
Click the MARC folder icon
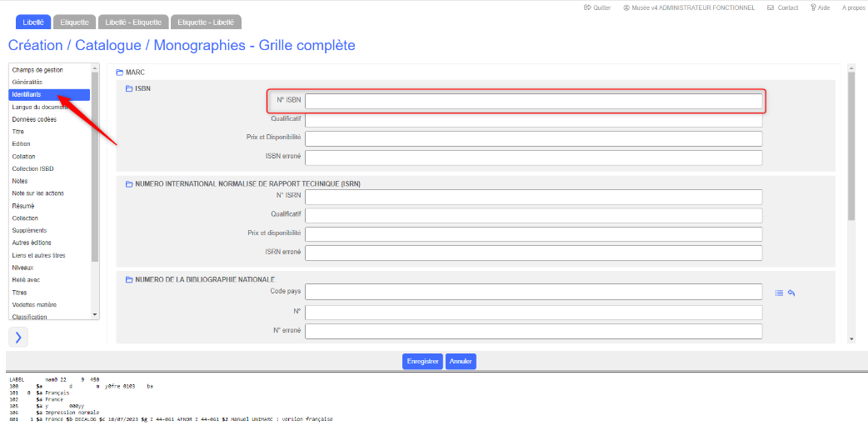tap(119, 73)
